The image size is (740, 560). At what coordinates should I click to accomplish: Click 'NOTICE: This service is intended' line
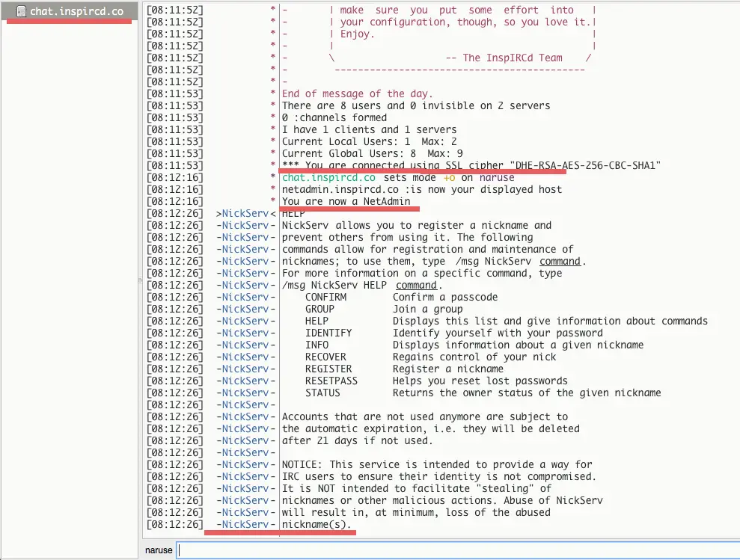pos(437,465)
